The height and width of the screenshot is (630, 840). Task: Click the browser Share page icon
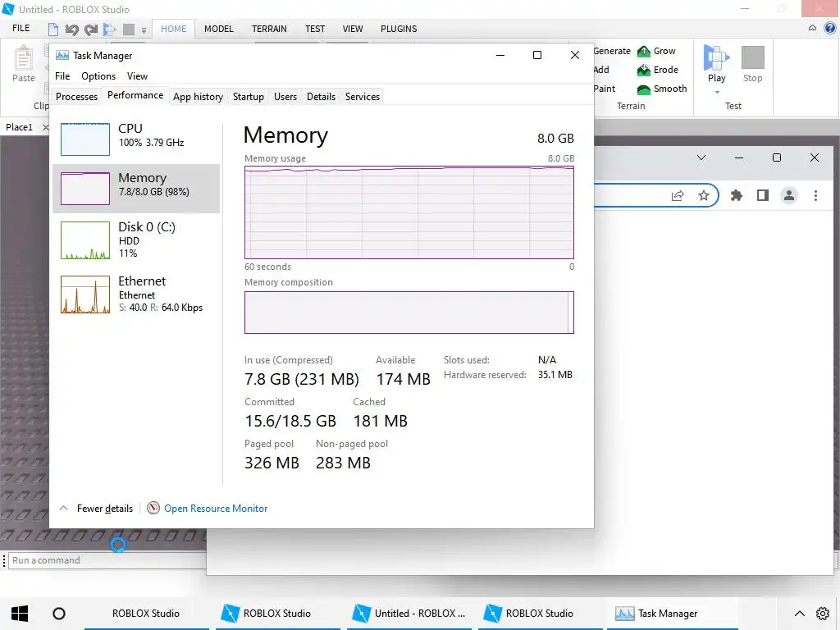click(x=678, y=195)
